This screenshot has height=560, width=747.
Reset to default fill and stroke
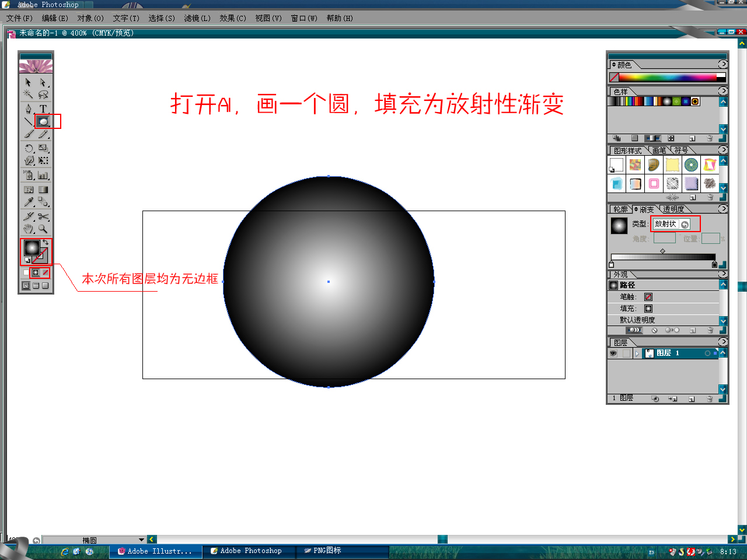pos(27,260)
